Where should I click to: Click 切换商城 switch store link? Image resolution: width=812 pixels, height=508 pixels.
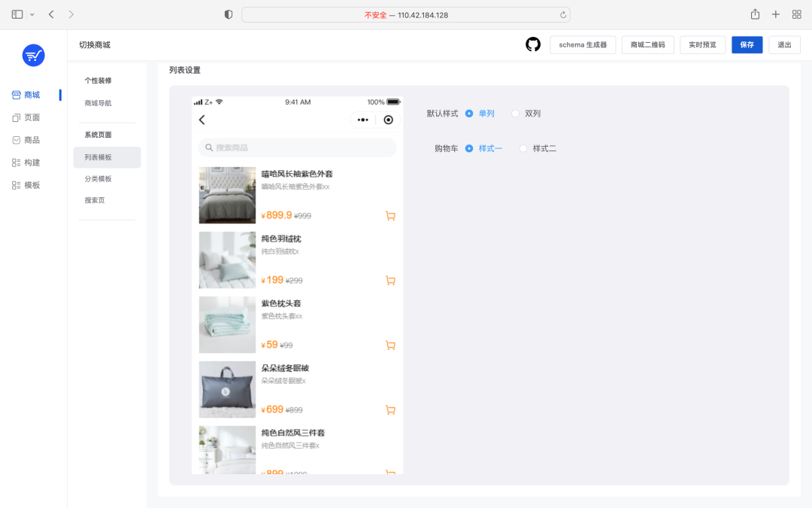click(95, 45)
